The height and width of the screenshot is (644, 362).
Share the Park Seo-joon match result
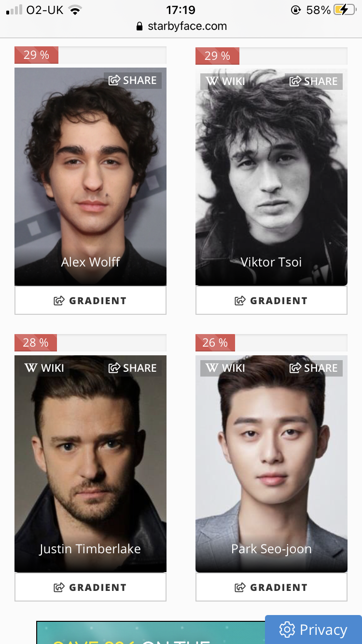tap(314, 368)
